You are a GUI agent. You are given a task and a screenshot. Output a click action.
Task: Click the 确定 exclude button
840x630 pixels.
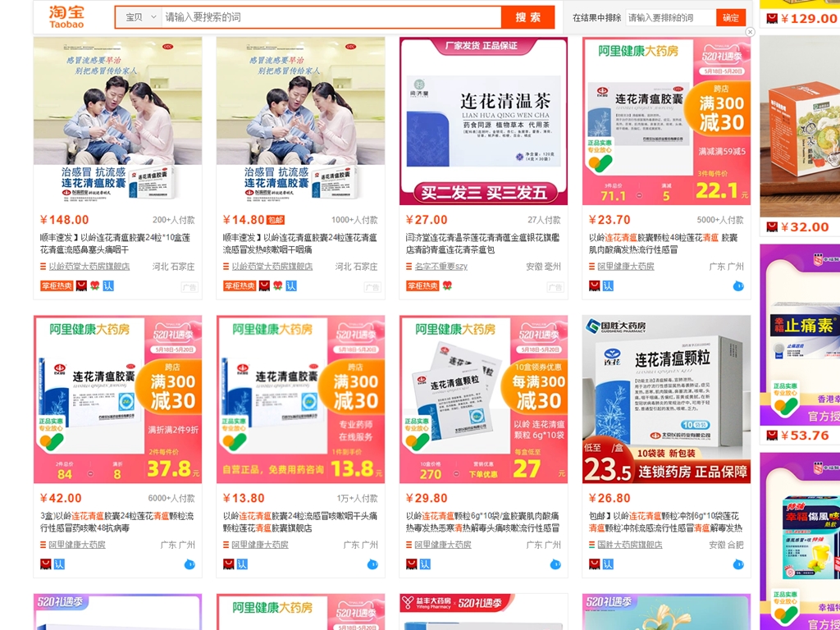pos(731,18)
